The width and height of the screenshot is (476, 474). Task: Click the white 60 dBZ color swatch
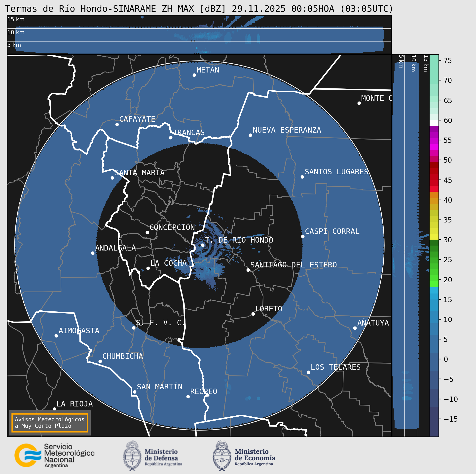(x=434, y=123)
